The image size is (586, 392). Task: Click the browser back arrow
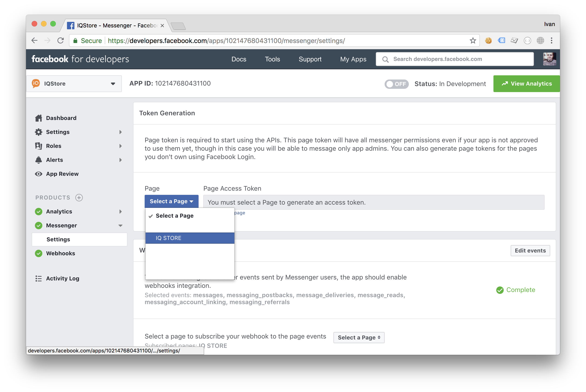pos(34,40)
